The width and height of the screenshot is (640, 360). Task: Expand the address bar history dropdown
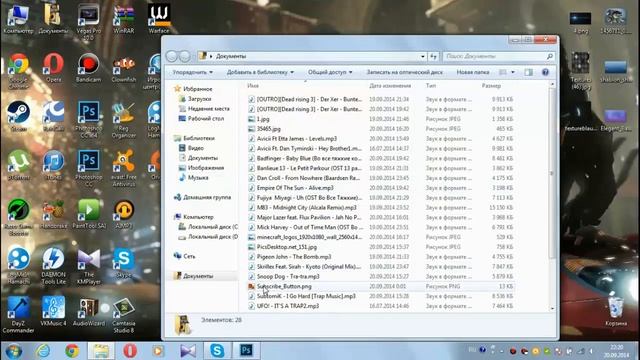422,56
